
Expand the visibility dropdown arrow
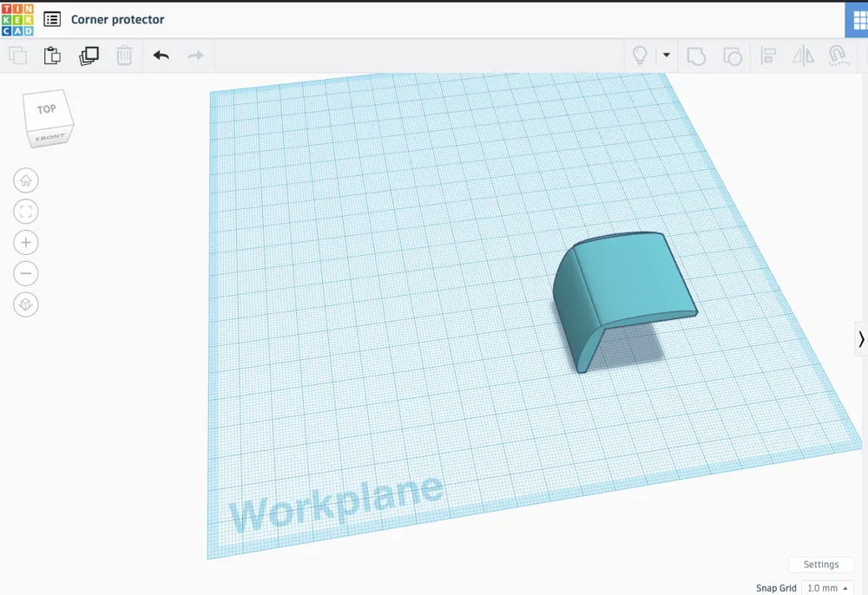(667, 56)
